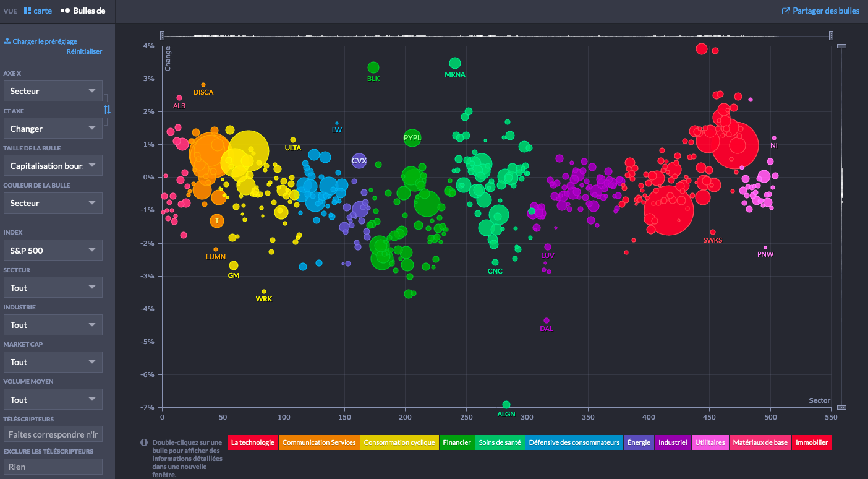Click the bubble above the MRNA label
Screen dimensions: 868x479
(x=455, y=63)
